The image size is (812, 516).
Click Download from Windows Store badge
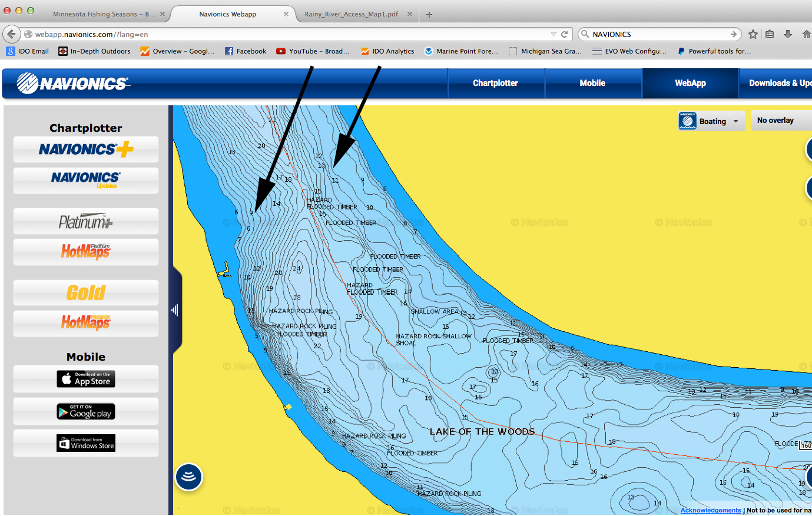[x=86, y=443]
